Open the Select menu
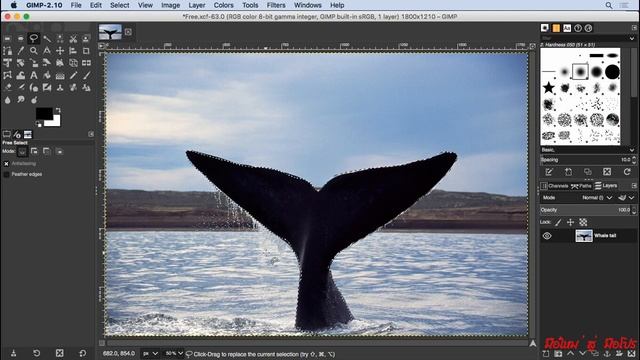Screen dimensions: 640x360 click(x=120, y=5)
